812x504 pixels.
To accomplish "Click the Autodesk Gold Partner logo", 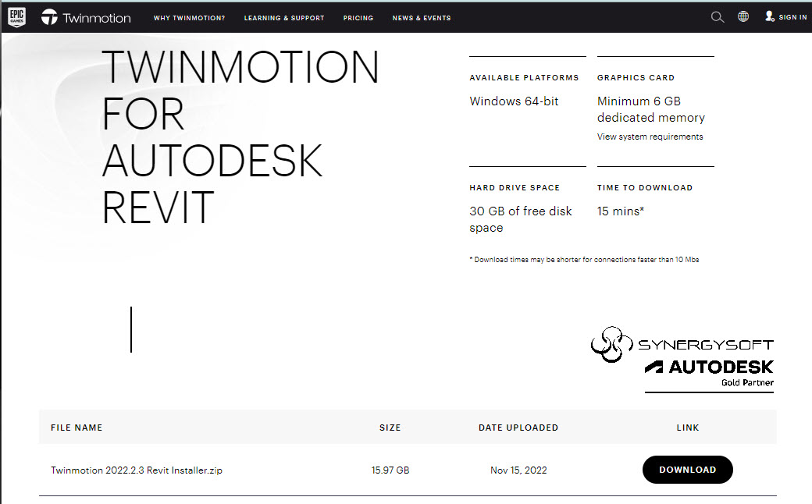I will pos(709,372).
